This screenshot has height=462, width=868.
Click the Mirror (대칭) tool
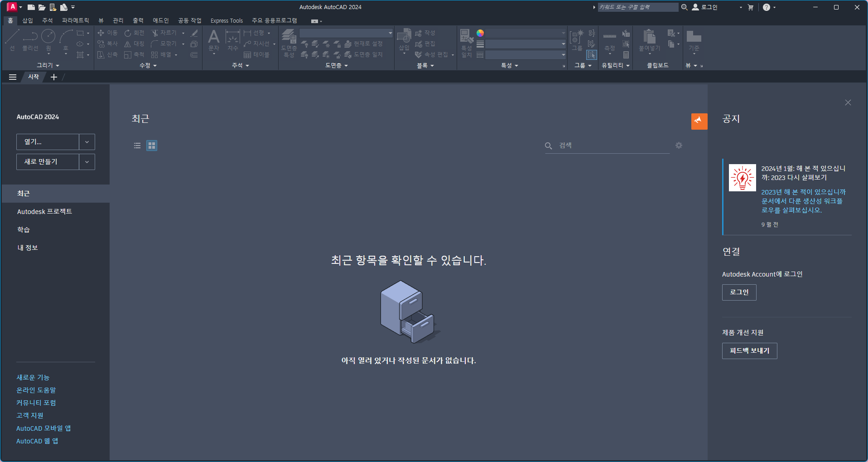(x=134, y=44)
